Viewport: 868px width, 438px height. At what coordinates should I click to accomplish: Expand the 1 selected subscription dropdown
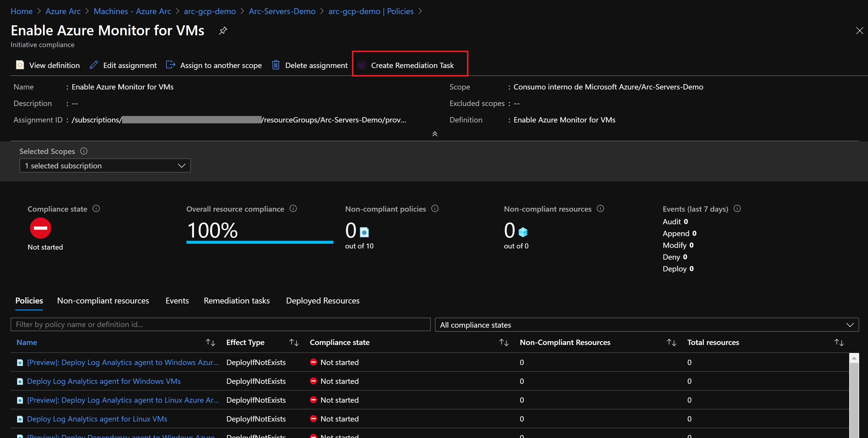point(105,166)
